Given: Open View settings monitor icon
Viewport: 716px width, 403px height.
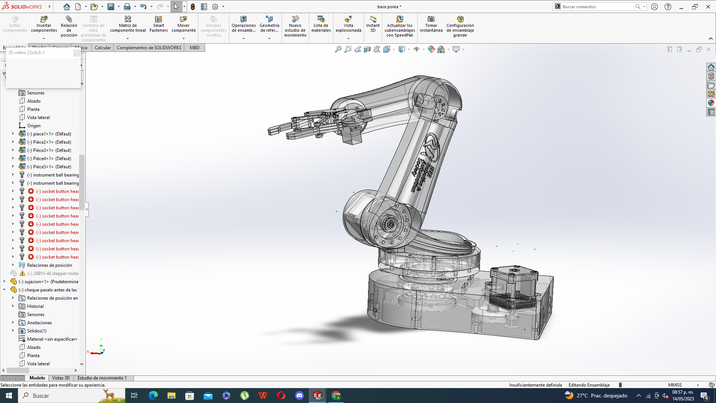Looking at the screenshot, I should point(456,49).
